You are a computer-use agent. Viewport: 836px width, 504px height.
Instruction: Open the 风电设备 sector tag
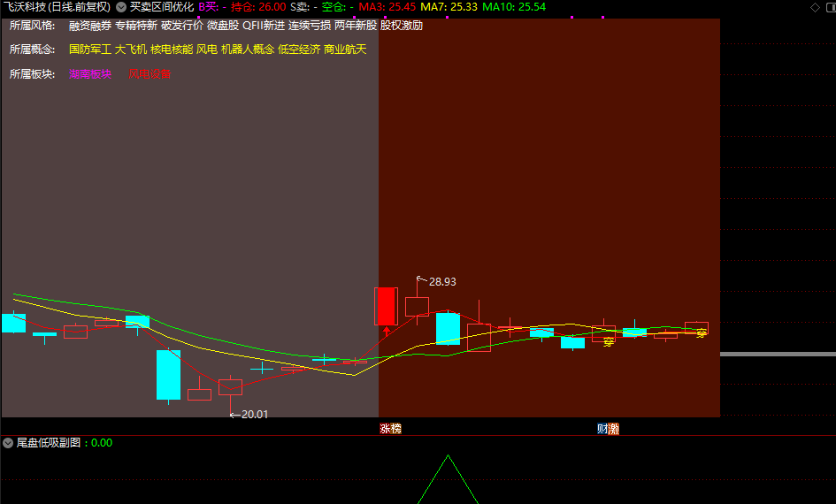tap(150, 74)
